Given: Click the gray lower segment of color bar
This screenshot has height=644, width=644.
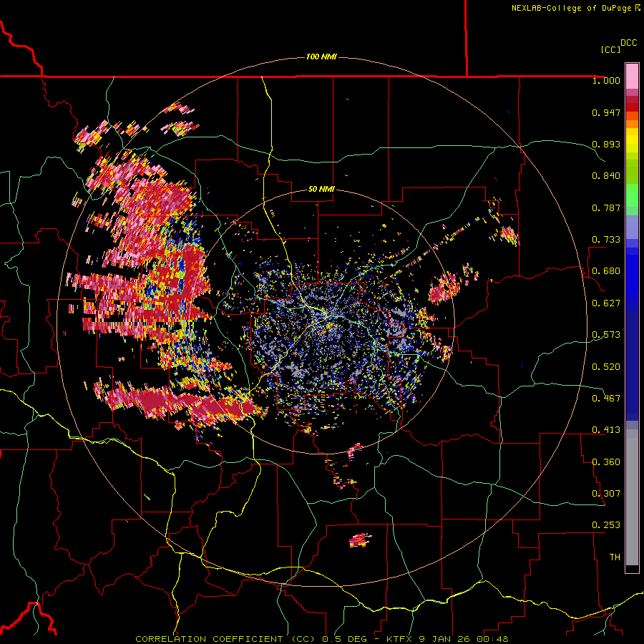Looking at the screenshot, I should pyautogui.click(x=632, y=497).
